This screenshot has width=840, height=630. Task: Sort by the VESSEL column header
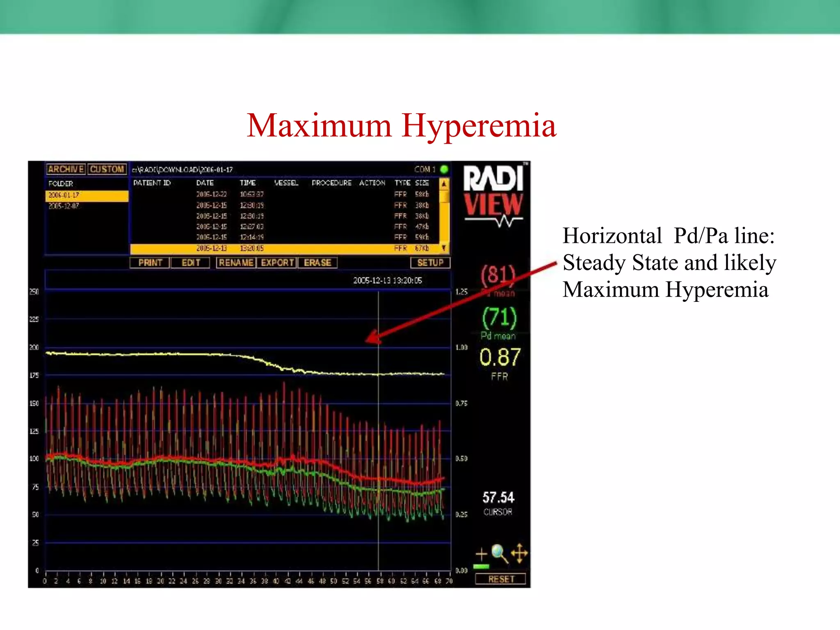pyautogui.click(x=286, y=183)
